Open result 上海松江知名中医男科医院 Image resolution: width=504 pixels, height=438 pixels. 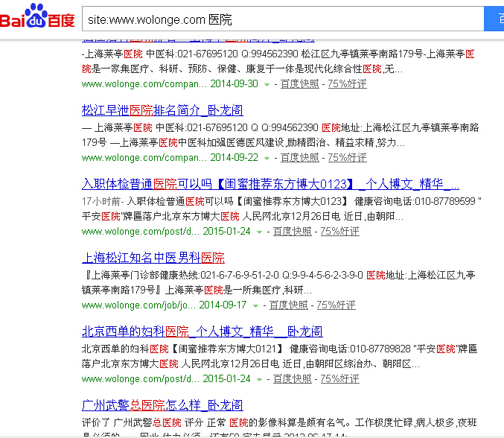pyautogui.click(x=153, y=258)
